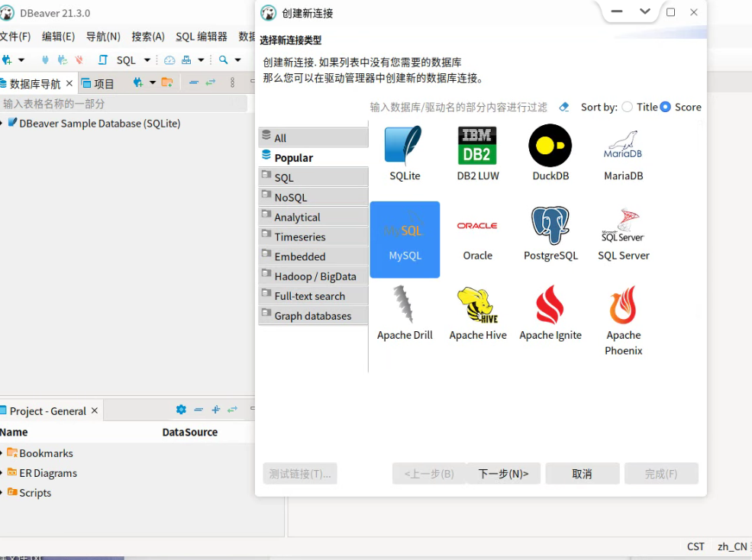This screenshot has width=752, height=560.
Task: Close the 数据库导航 tab
Action: coord(69,83)
